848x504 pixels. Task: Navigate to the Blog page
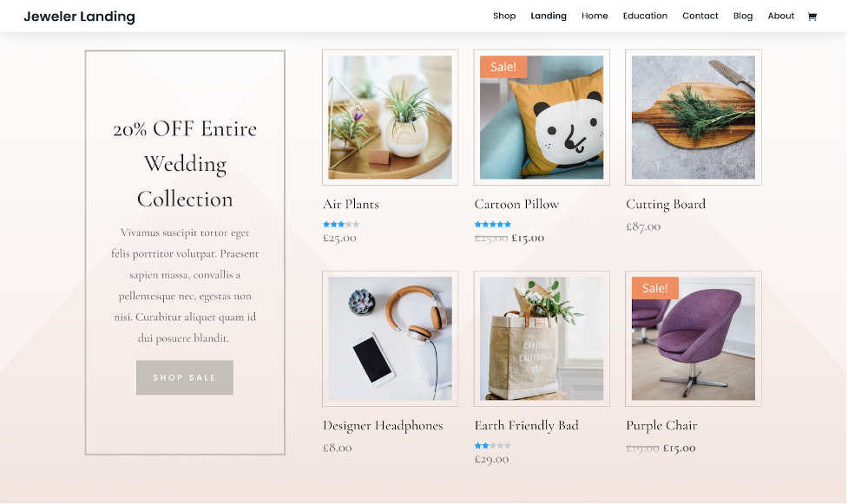click(x=742, y=16)
